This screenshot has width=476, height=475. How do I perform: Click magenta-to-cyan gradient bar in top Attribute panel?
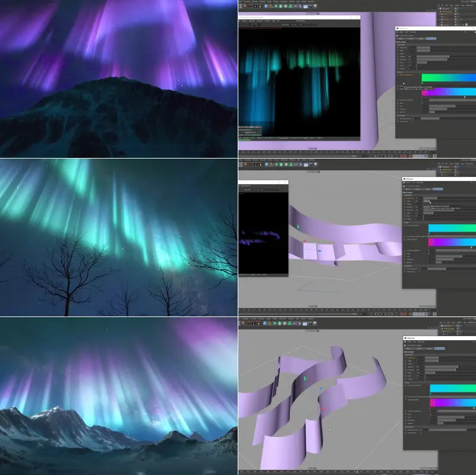449,92
